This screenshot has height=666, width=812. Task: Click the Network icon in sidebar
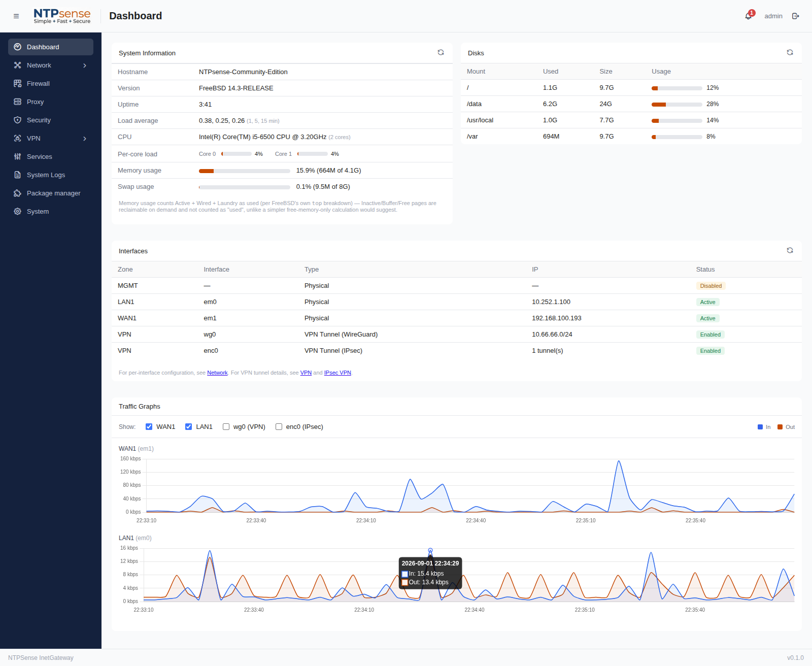[18, 65]
